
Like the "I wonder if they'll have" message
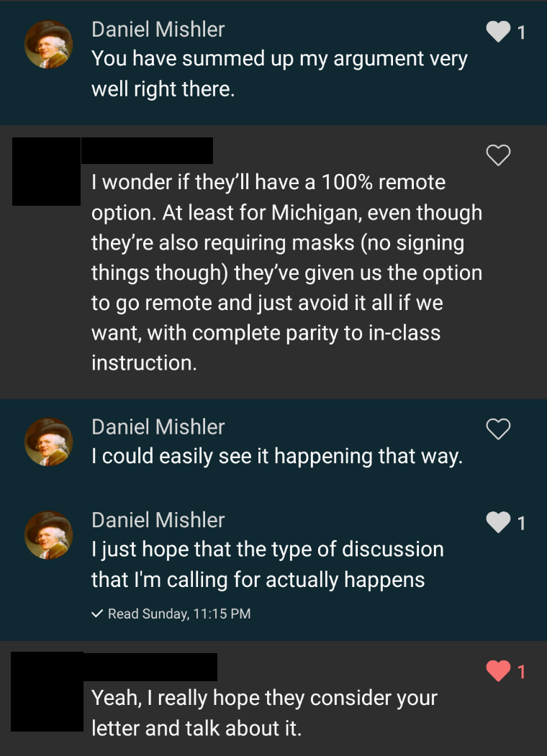tap(498, 155)
